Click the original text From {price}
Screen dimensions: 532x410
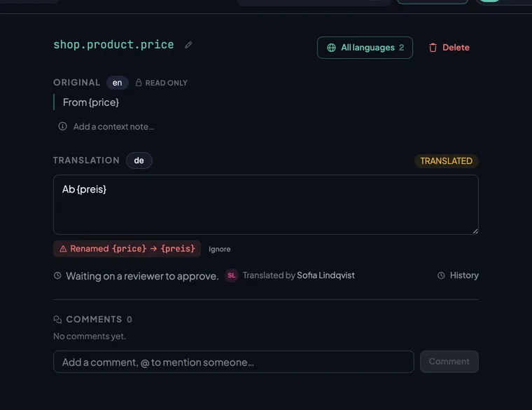[x=91, y=102]
